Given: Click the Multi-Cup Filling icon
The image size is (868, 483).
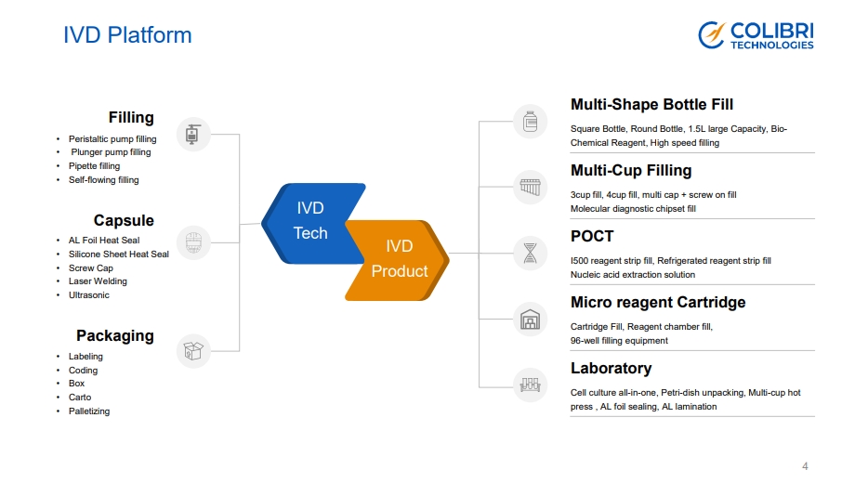Looking at the screenshot, I should (x=530, y=187).
